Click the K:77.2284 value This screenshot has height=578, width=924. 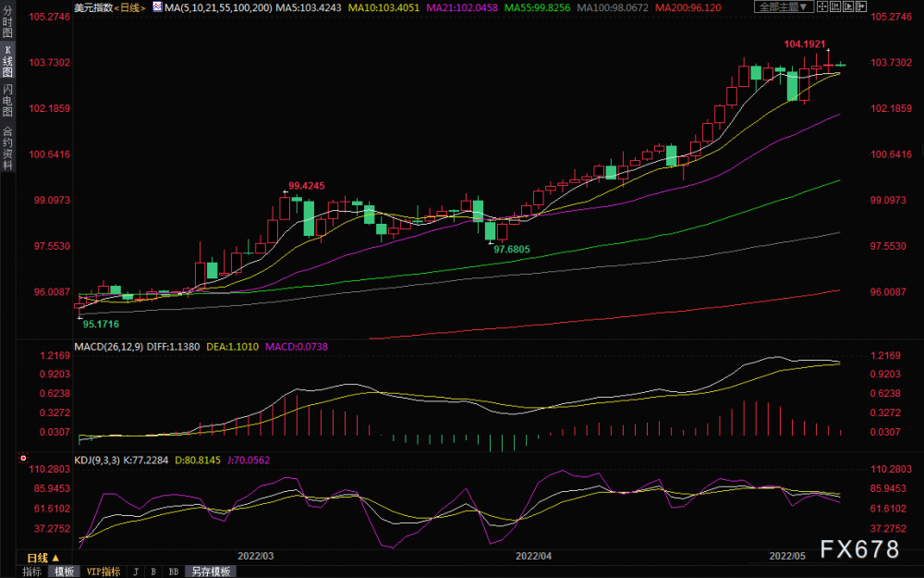(146, 460)
